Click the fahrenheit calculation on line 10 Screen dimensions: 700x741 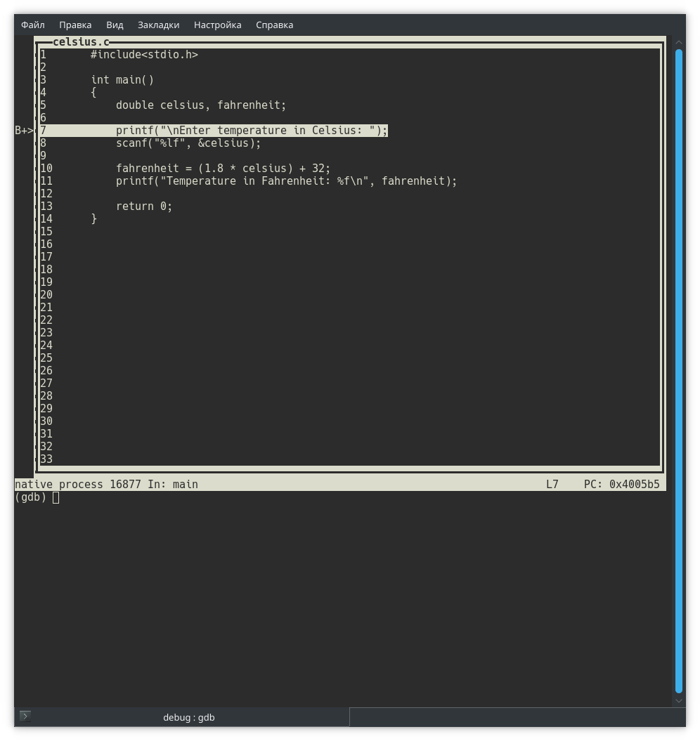[x=223, y=169]
